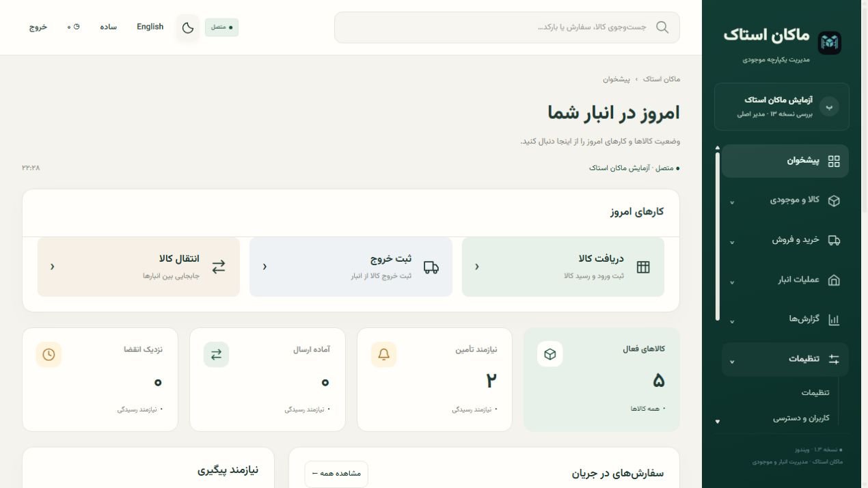Click the sidebar scroll down arrow
868x488 pixels.
(718, 422)
